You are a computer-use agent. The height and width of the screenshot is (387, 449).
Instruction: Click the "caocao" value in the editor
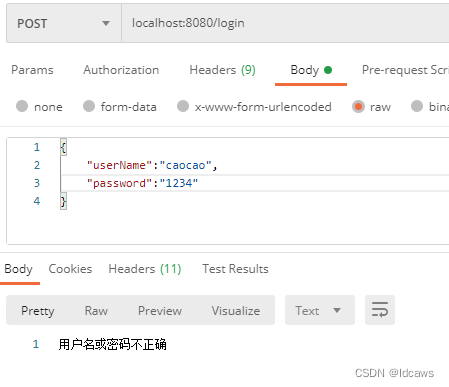[185, 165]
